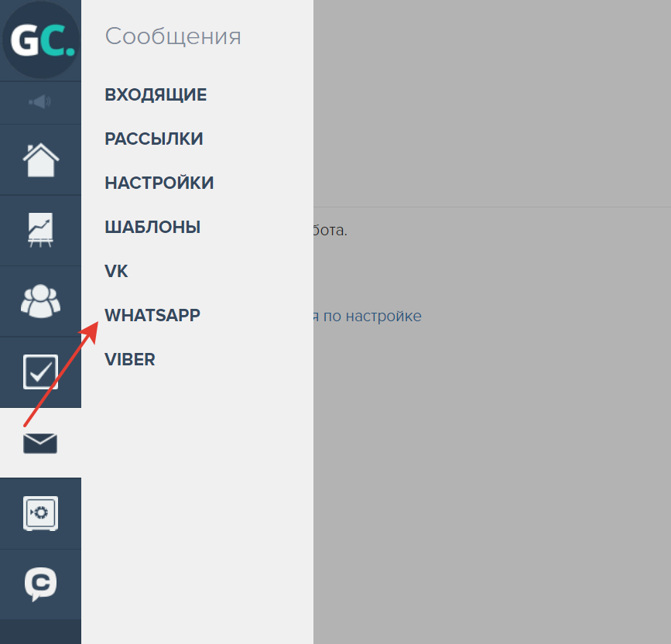
Task: Open the users group icon
Action: coord(41,301)
